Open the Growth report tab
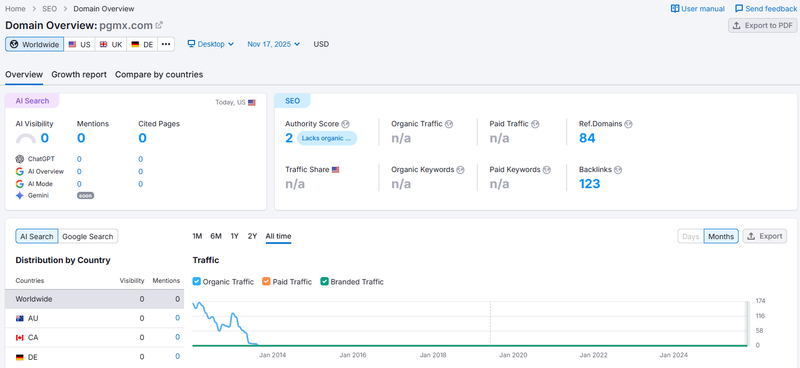This screenshot has height=368, width=800. point(79,75)
